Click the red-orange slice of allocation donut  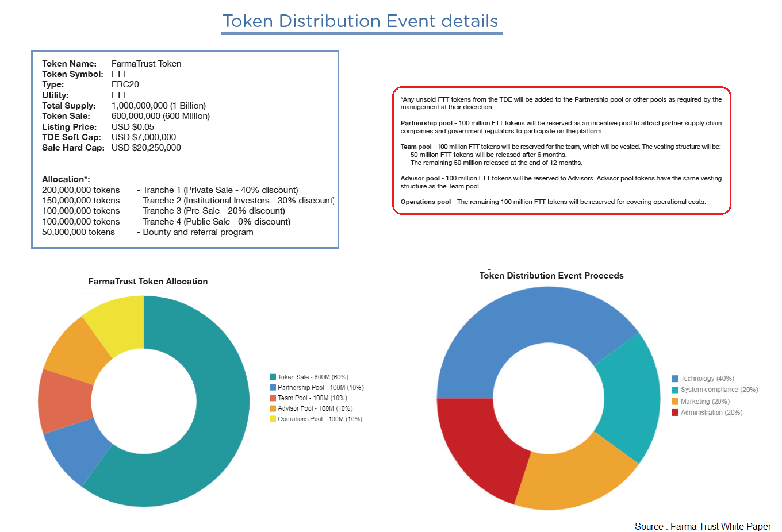(x=63, y=401)
